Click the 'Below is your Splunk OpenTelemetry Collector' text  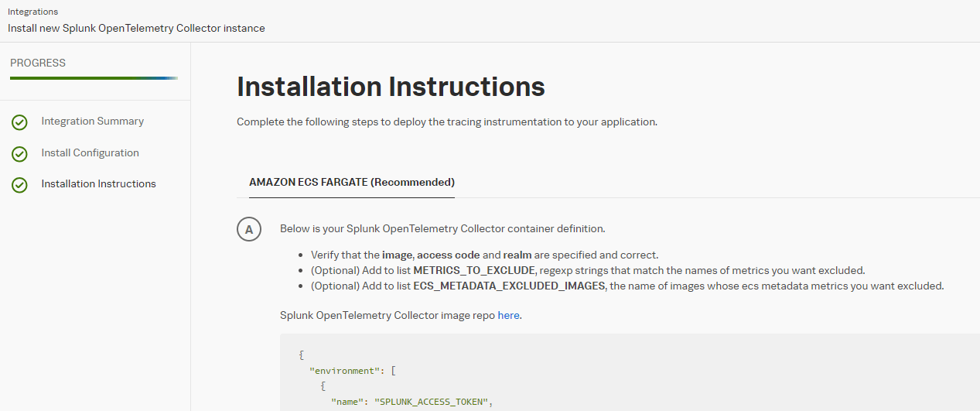(x=442, y=229)
